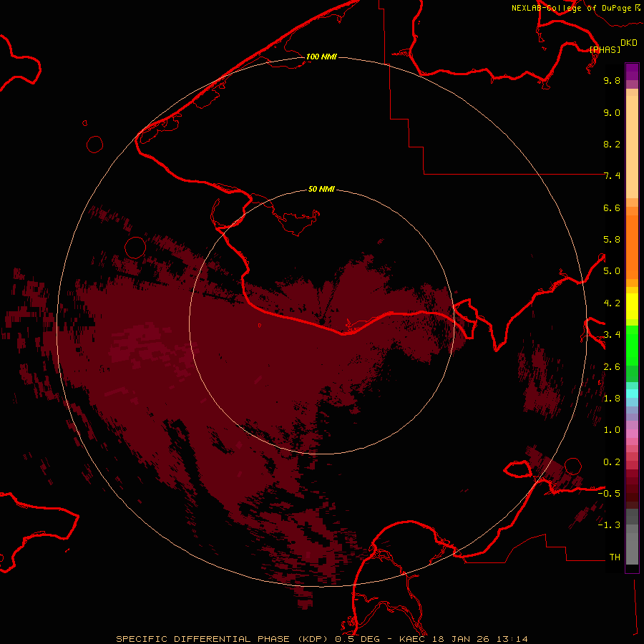Click the 1.8 scale label

tap(612, 399)
